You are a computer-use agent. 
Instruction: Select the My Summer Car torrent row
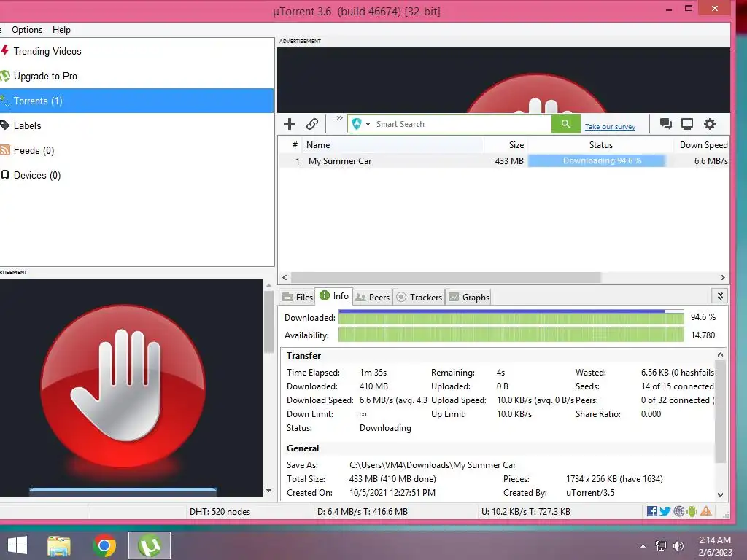point(503,161)
